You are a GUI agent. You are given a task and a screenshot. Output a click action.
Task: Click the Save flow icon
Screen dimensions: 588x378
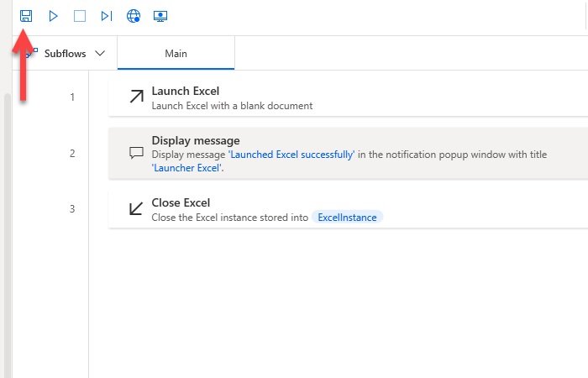pyautogui.click(x=26, y=16)
